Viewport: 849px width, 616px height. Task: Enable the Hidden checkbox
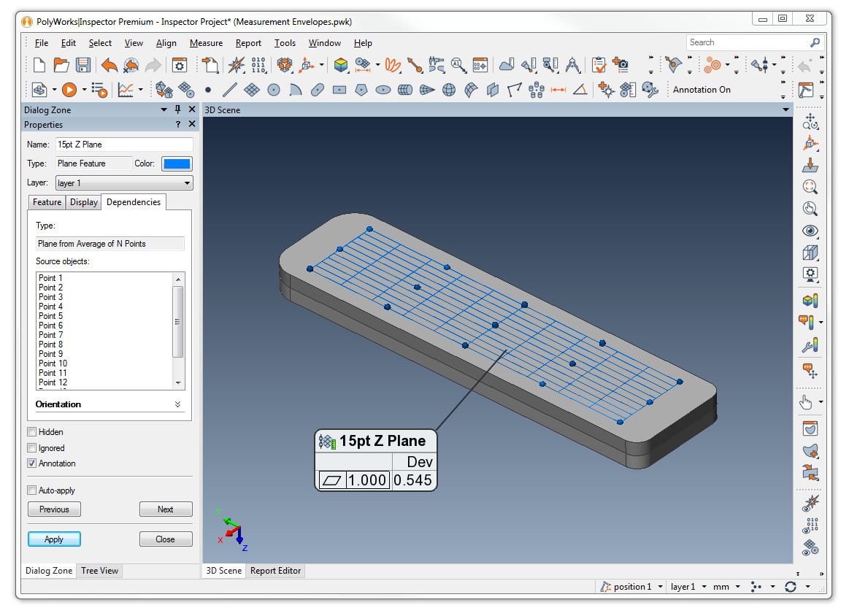tap(32, 431)
